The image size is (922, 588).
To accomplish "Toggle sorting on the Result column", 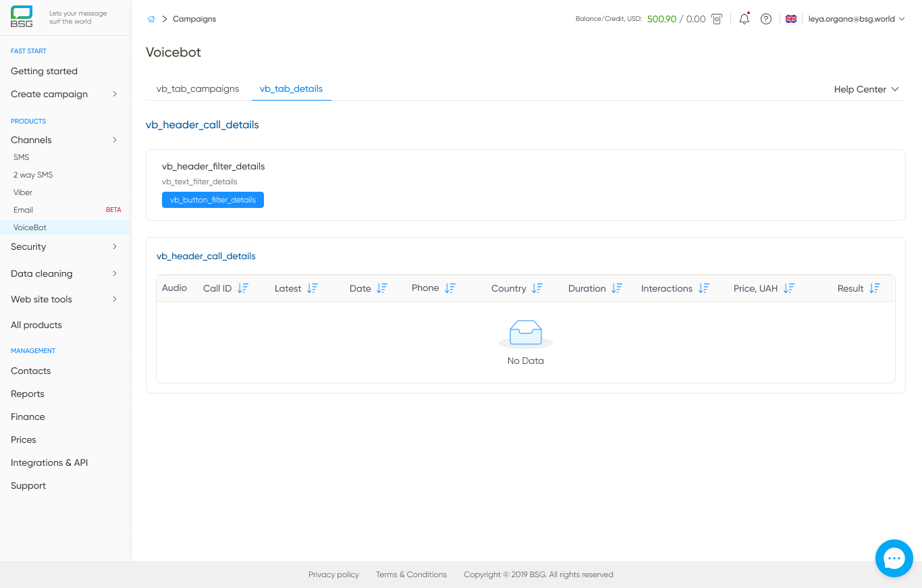I will click(875, 288).
